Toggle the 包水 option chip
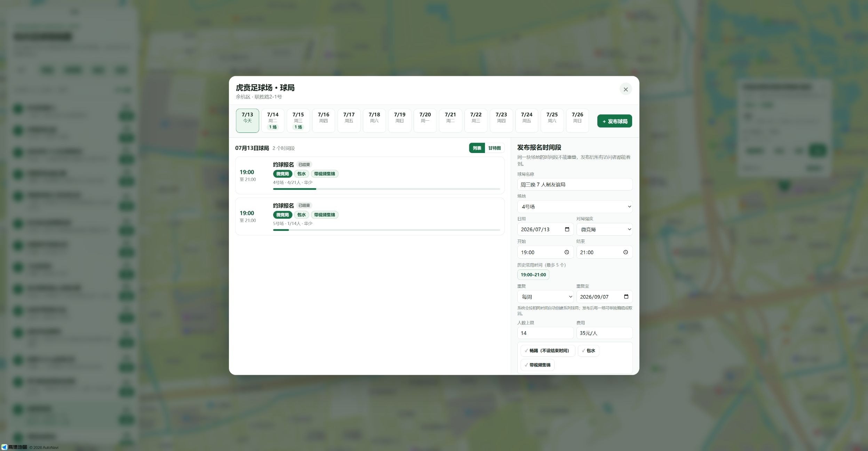 tap(588, 351)
